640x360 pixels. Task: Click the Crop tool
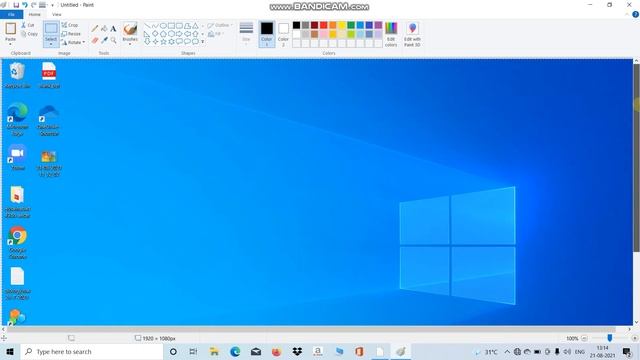pos(70,25)
